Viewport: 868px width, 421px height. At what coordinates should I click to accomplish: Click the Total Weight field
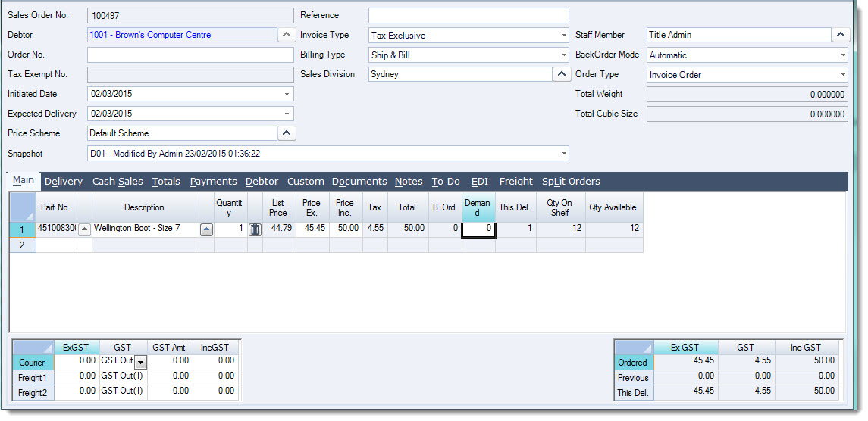tap(747, 94)
